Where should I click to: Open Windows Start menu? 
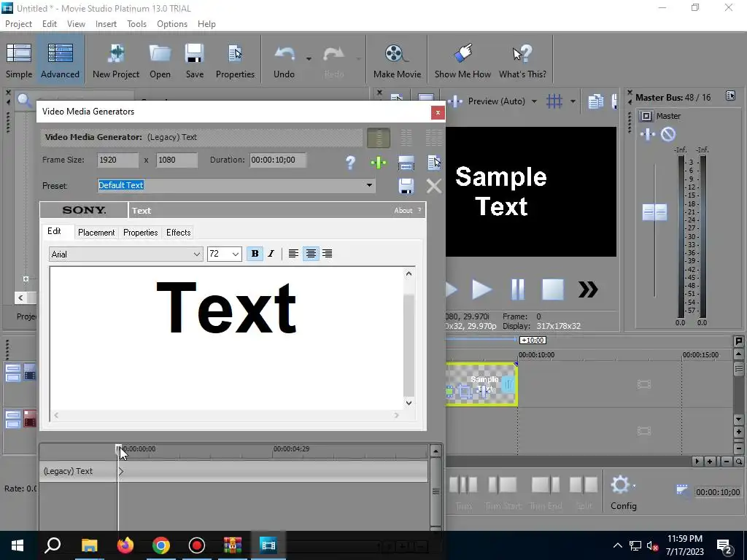click(18, 545)
